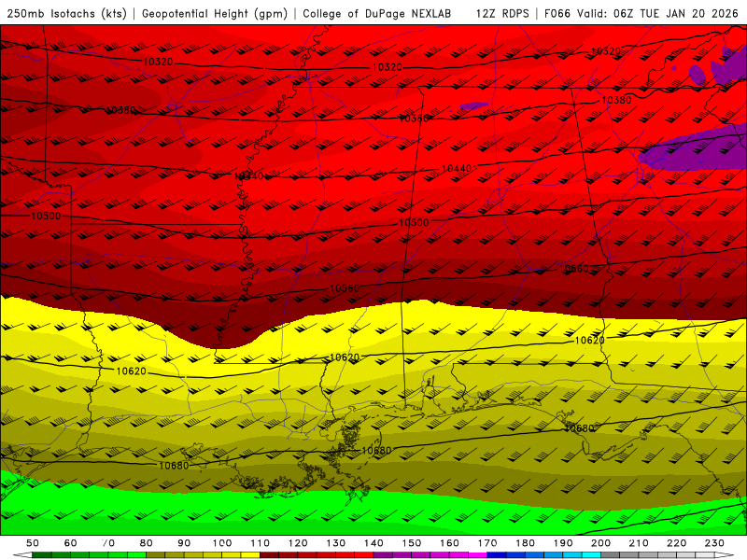Click the legend value 170
This screenshot has height=560, width=747.
point(487,543)
